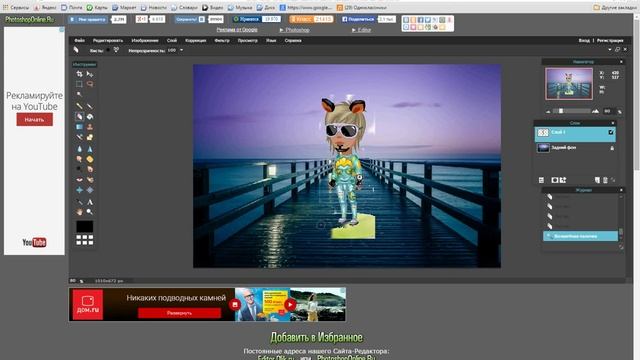Click the Вход login link

coord(584,40)
